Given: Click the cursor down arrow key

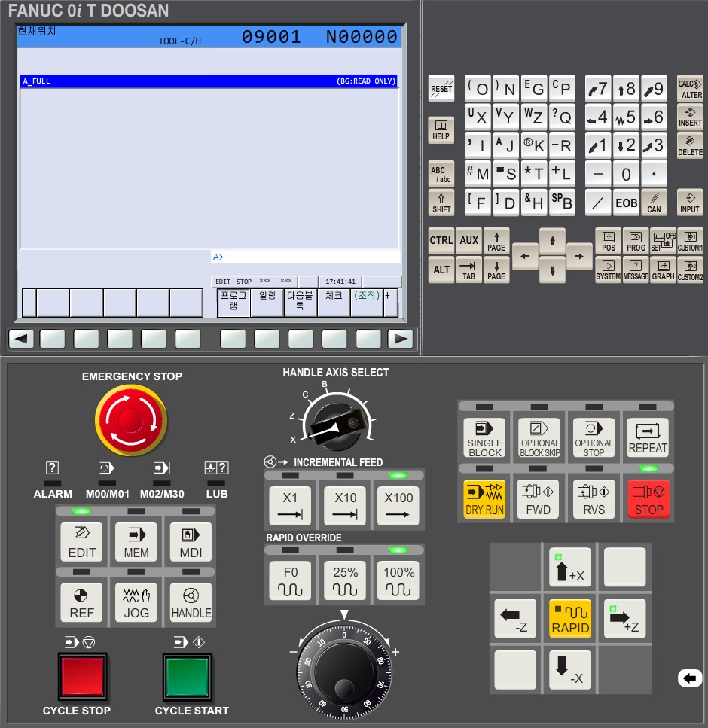Looking at the screenshot, I should (552, 270).
